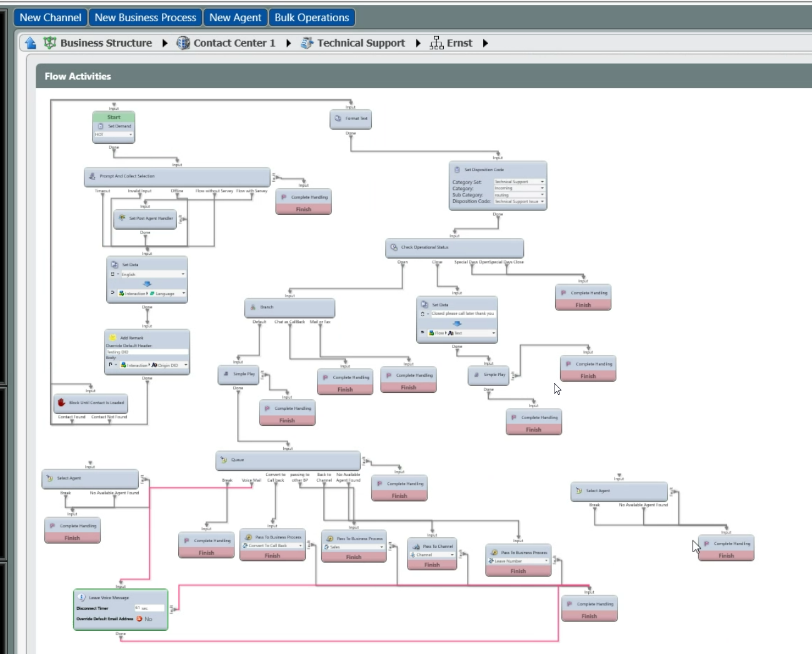Image resolution: width=812 pixels, height=654 pixels.
Task: Click the Disconnect Timer input field
Action: (x=149, y=608)
